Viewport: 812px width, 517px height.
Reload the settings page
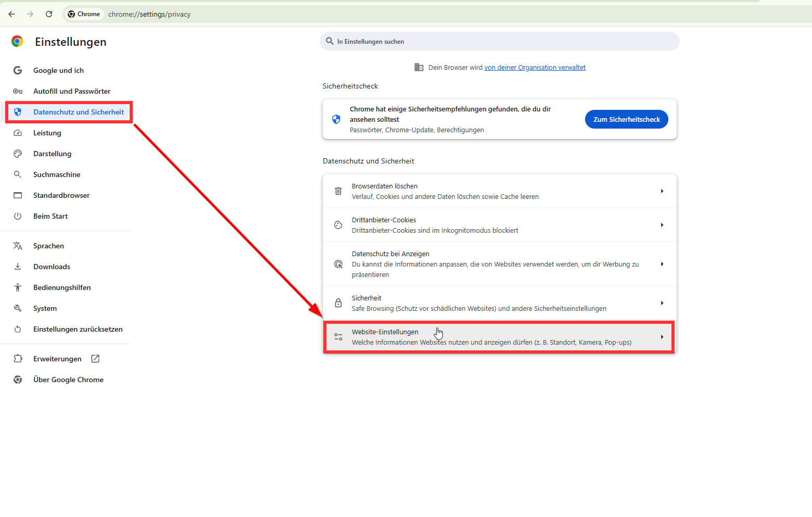click(x=49, y=14)
